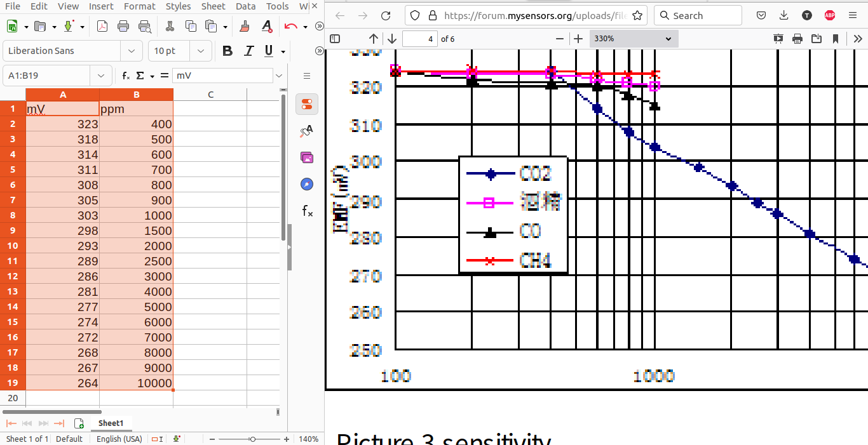Viewport: 868px width, 445px height.
Task: Export the spreadsheet directly as PDF
Action: (x=102, y=26)
